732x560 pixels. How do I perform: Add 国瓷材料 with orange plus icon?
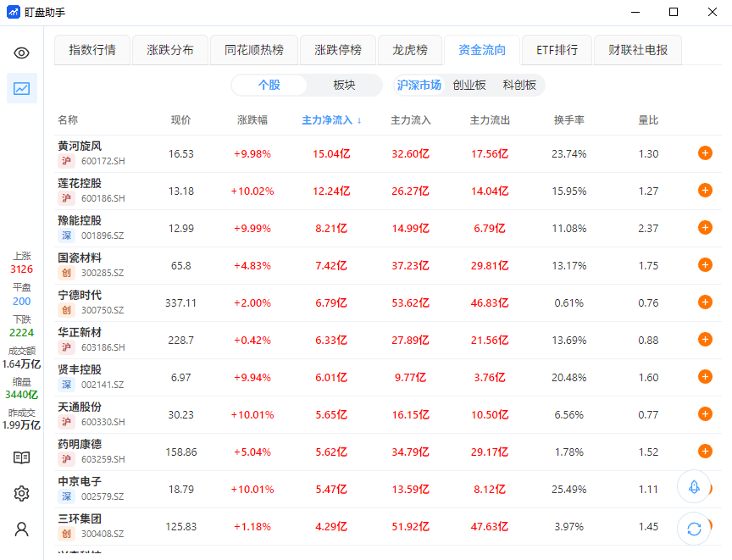click(x=705, y=265)
